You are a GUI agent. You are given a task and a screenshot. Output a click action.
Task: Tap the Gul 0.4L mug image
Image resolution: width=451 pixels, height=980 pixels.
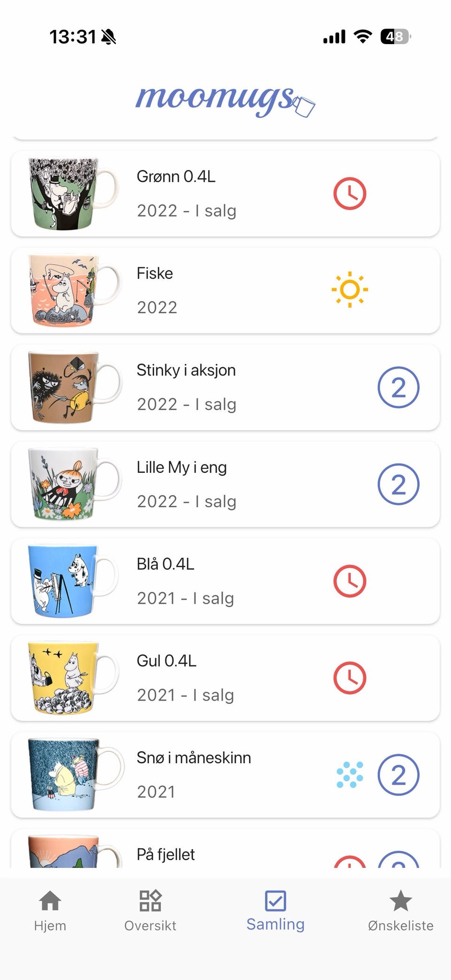[x=73, y=678]
